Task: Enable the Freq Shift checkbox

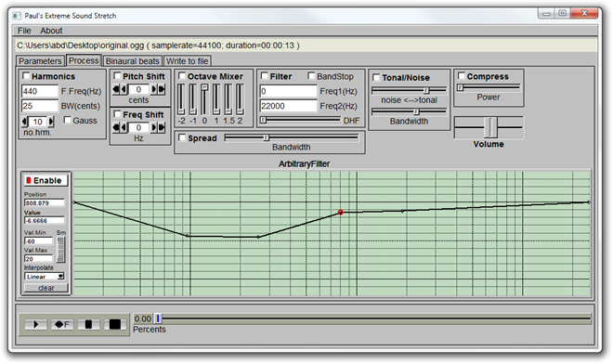Action: pyautogui.click(x=117, y=114)
